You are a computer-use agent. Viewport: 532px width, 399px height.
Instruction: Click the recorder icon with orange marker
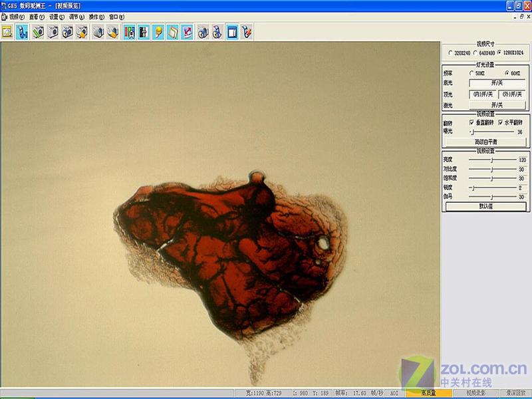click(x=112, y=32)
